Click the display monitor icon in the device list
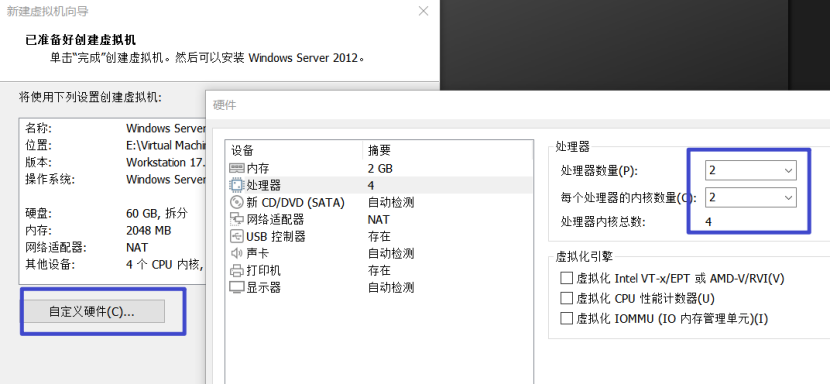Viewport: 830px width, 384px height. (x=236, y=288)
